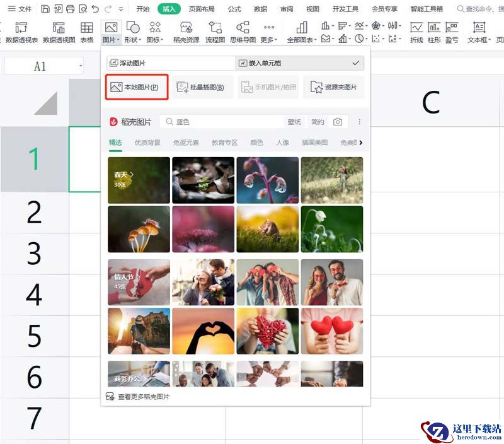Switch to the 数据 tab

260,9
